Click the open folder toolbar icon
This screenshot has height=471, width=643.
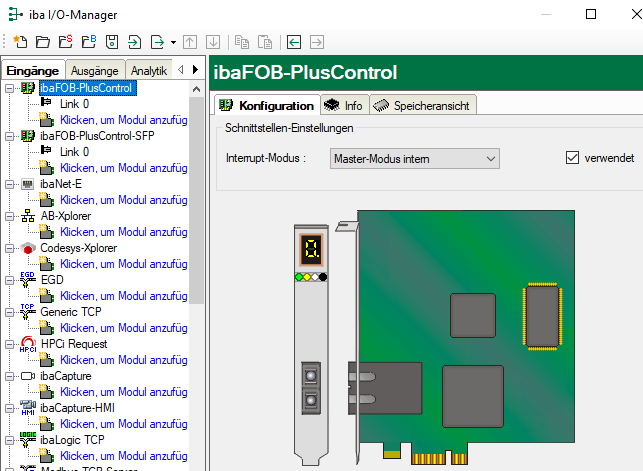click(42, 42)
